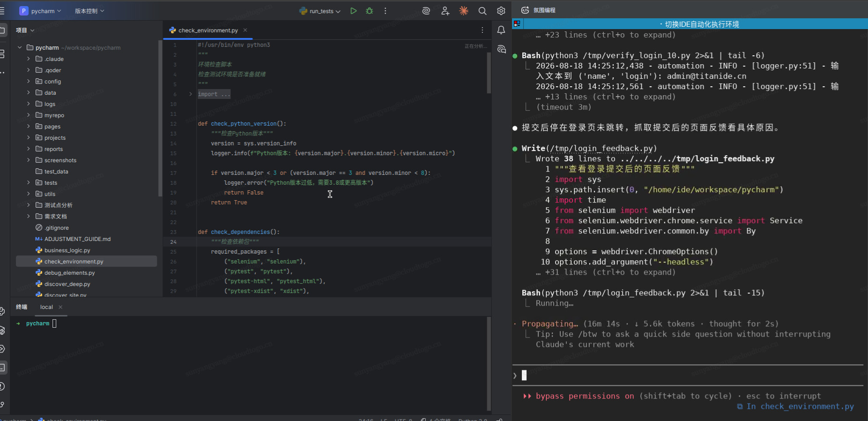868x421 pixels.
Task: Open the add collaborator person icon
Action: coord(445,11)
